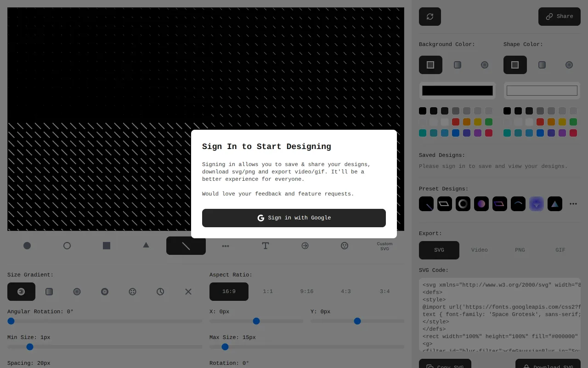Set shape color to radial gradient mode

(569, 65)
